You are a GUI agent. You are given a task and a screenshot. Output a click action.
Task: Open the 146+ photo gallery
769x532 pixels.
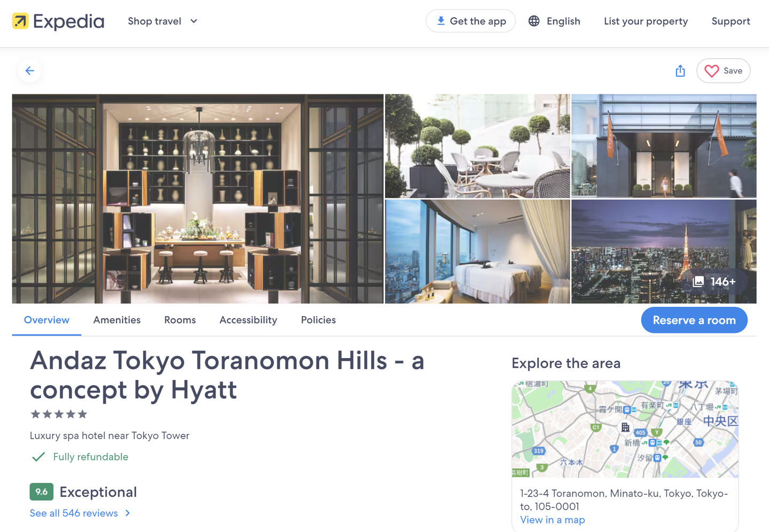pos(714,281)
